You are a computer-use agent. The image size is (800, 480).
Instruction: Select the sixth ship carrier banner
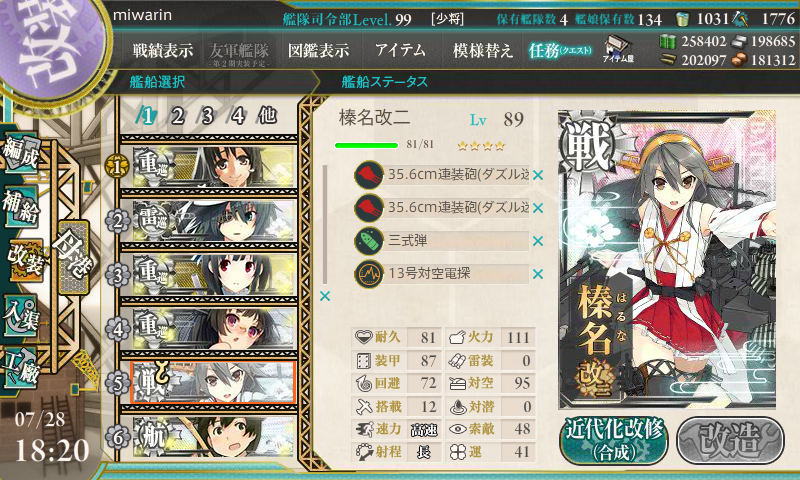tap(214, 437)
